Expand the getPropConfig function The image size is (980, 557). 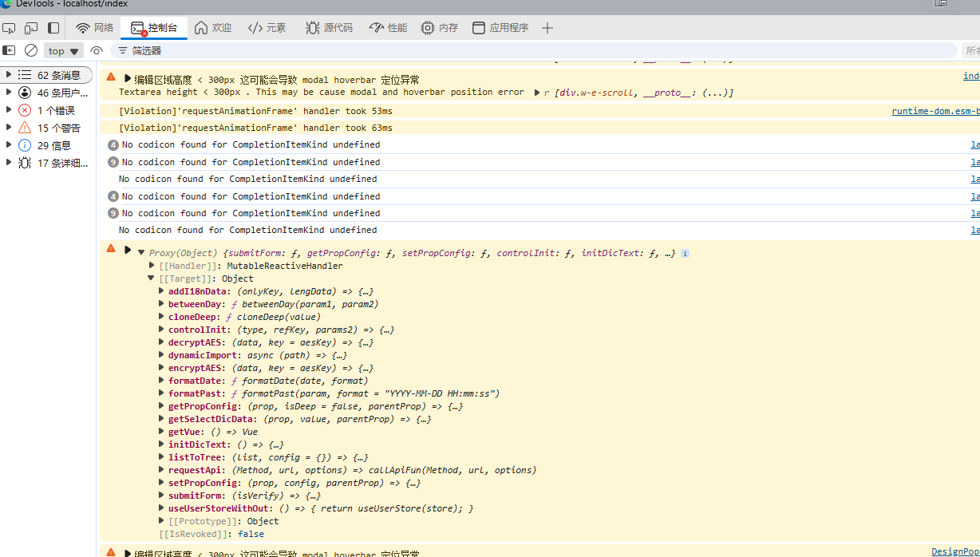tap(162, 406)
